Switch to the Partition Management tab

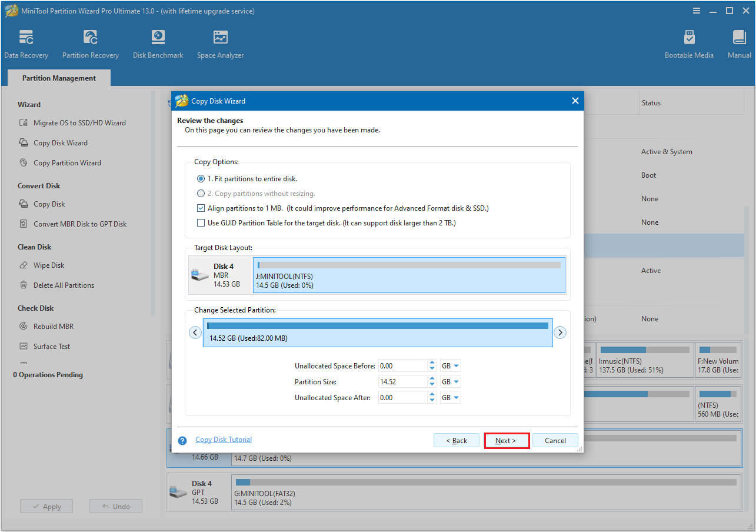point(58,78)
